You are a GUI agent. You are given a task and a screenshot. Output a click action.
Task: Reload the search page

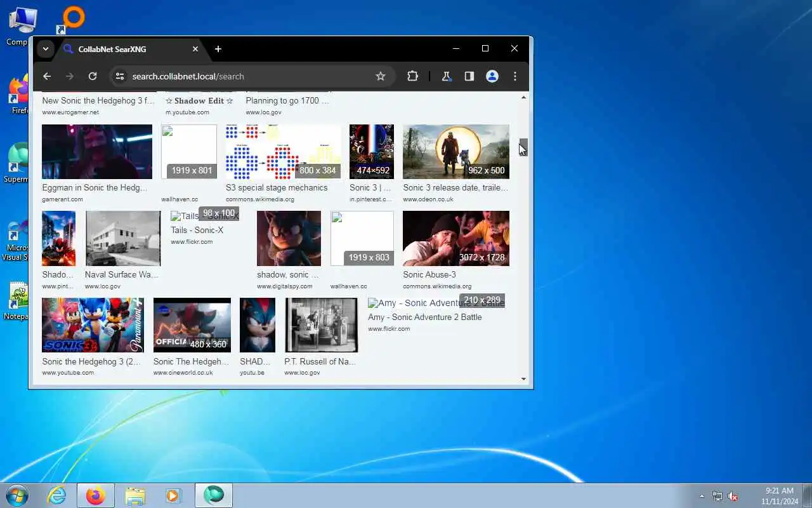point(93,76)
